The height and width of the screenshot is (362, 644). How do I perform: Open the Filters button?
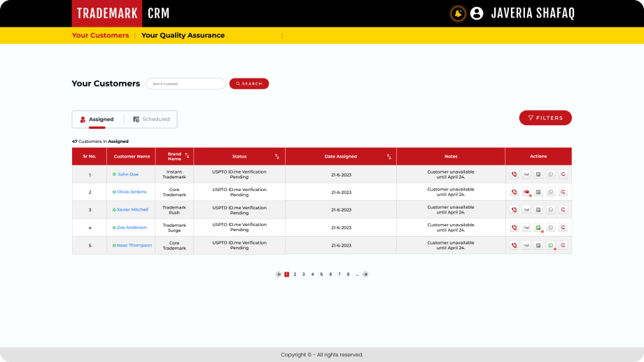[x=545, y=118]
